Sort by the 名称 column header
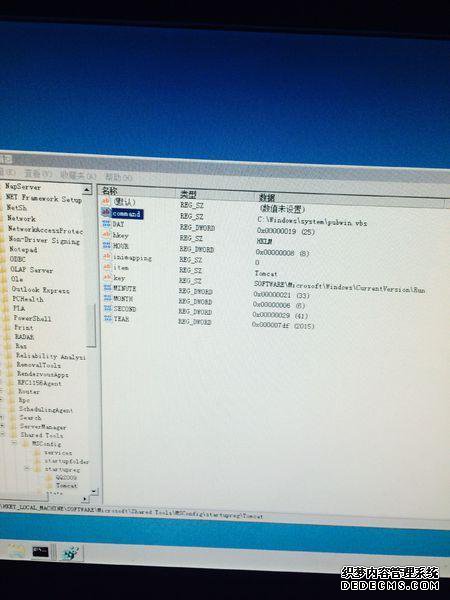Screen dimensions: 450x600 coord(138,191)
